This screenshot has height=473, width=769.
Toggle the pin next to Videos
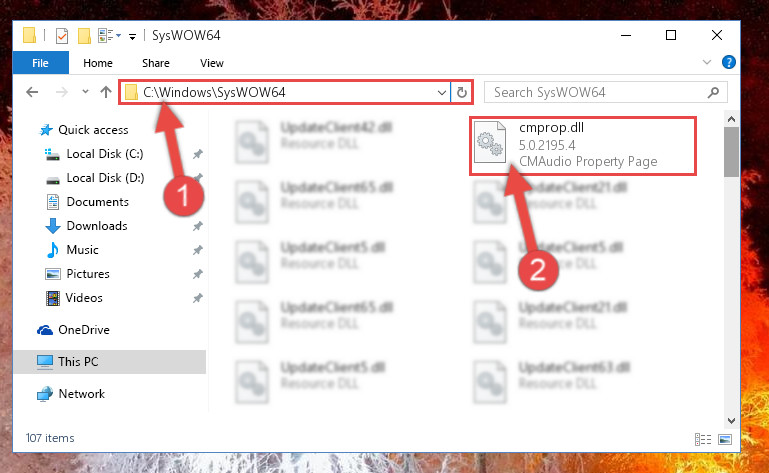[x=198, y=298]
